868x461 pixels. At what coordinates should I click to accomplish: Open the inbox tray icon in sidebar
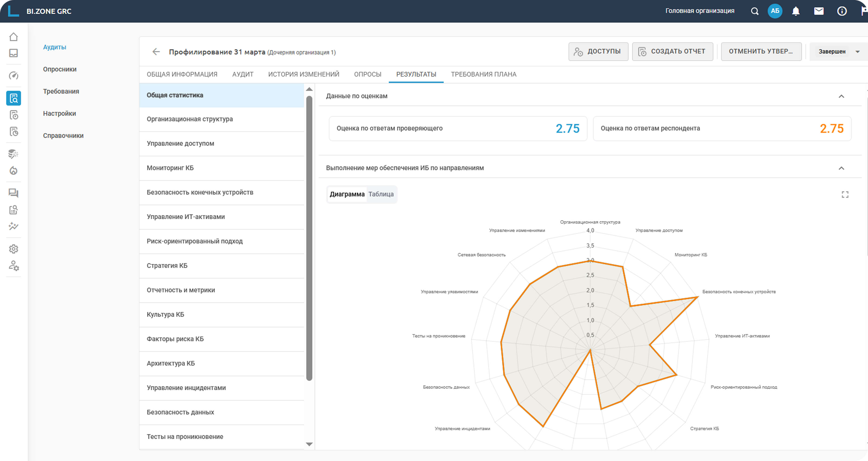[x=13, y=53]
